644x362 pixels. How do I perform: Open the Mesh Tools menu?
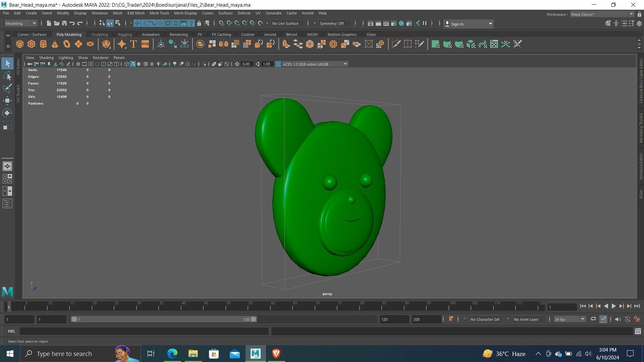[159, 13]
